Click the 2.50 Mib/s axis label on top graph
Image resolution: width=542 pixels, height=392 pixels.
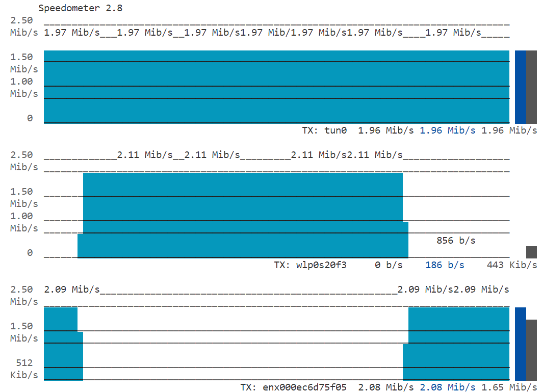click(21, 27)
